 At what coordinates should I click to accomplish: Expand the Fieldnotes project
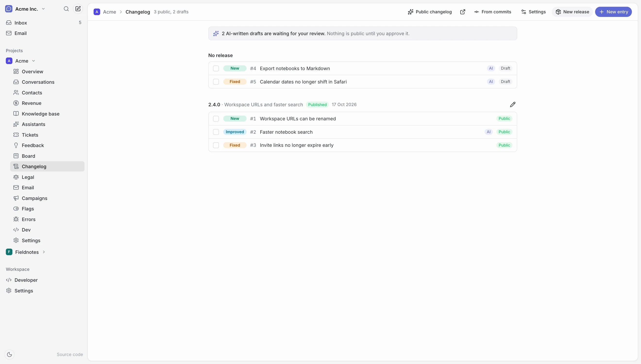click(x=44, y=252)
